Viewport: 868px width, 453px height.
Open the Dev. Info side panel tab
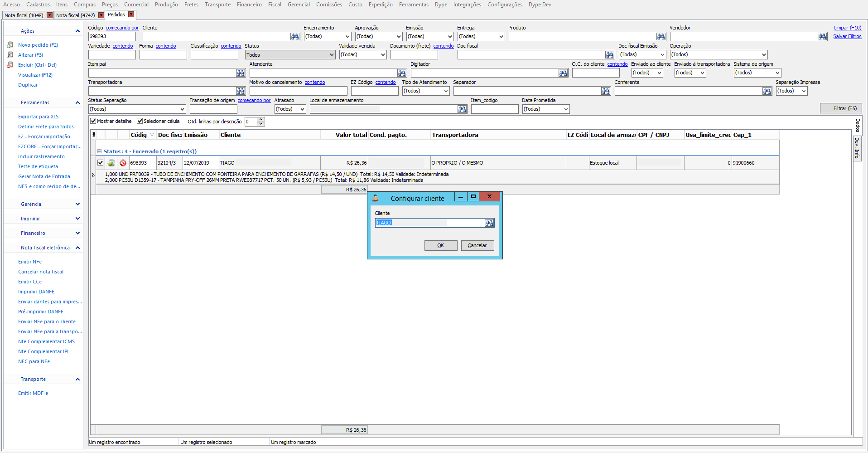[857, 148]
